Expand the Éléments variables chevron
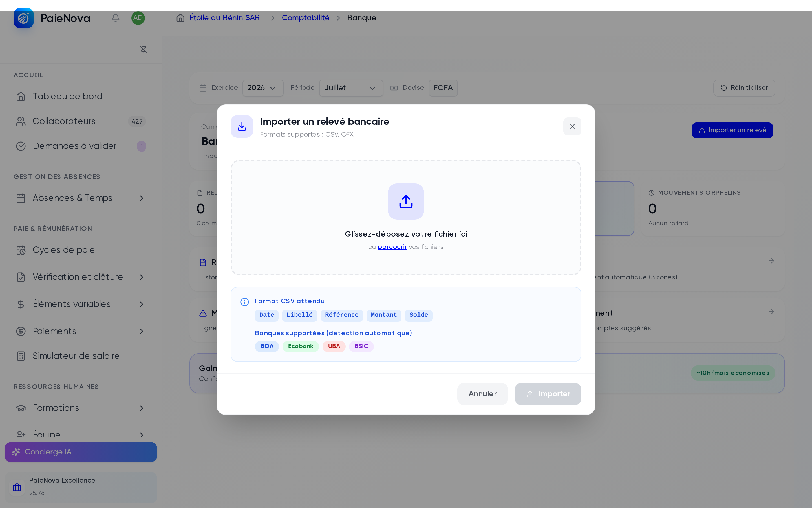This screenshot has width=812, height=508. click(141, 304)
